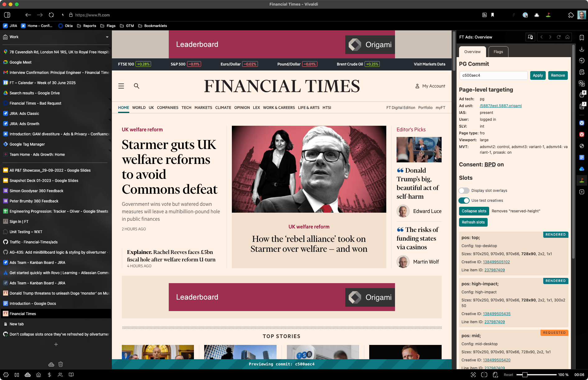The width and height of the screenshot is (588, 380).
Task: Open the History panel in the sidebar
Action: pyautogui.click(x=582, y=61)
